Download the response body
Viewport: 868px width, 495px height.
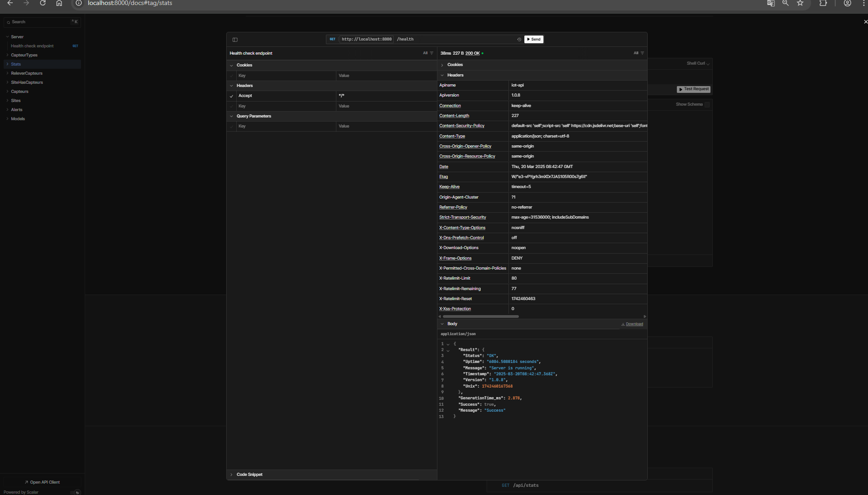coord(632,324)
